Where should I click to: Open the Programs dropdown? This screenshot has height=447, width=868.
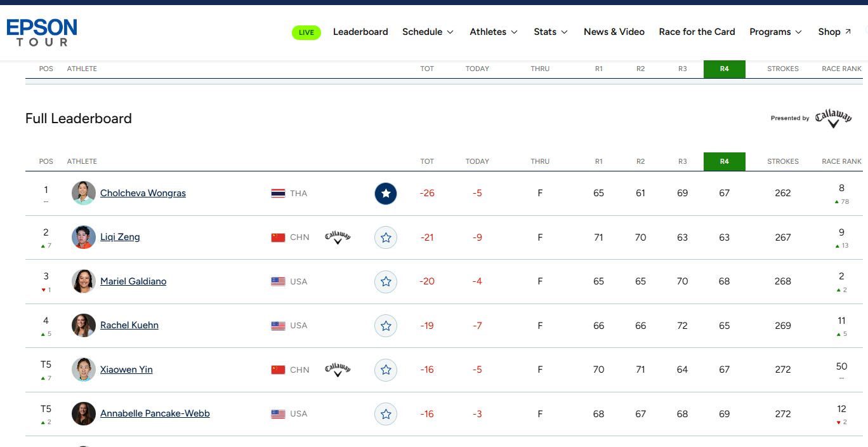click(775, 32)
